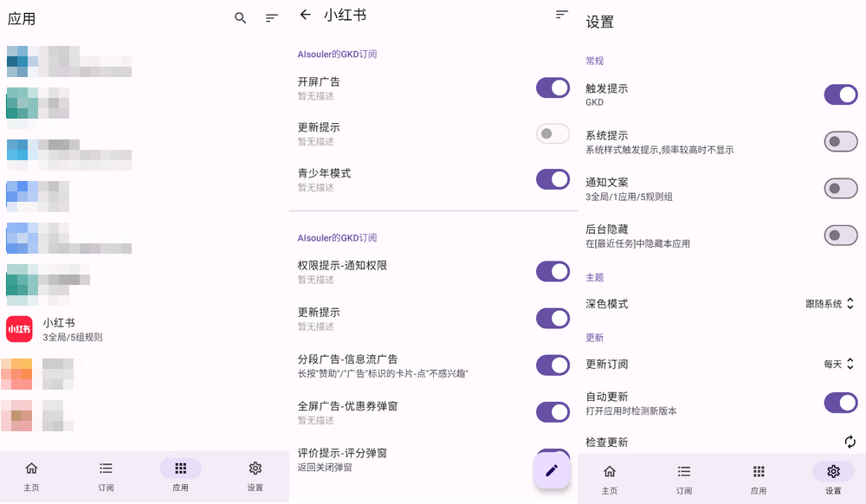This screenshot has width=866, height=504.
Task: Tap the floating pencil edit button
Action: (552, 470)
